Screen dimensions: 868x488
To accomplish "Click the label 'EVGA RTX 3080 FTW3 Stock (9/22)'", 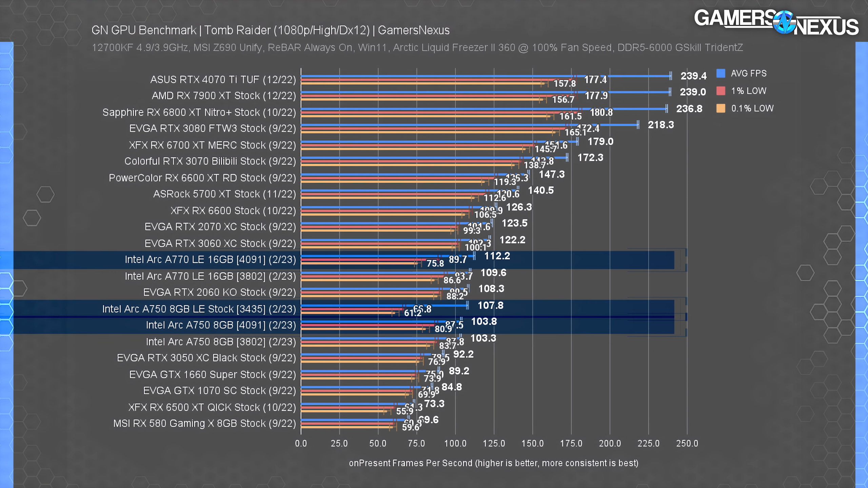I will point(213,128).
